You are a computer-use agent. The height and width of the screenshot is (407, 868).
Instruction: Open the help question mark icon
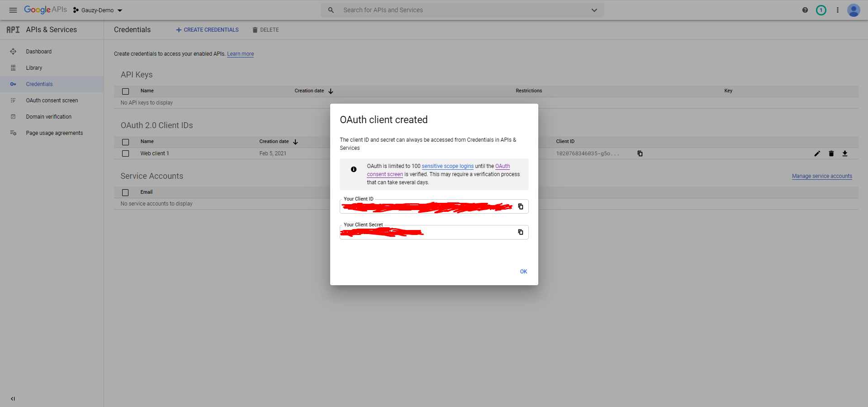click(x=805, y=10)
